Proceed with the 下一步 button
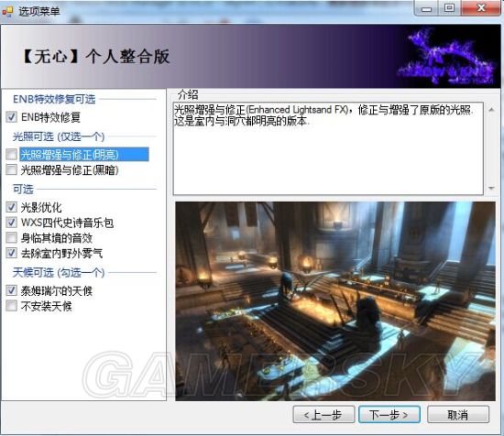Screen dimensions: 504x436 point(389,415)
